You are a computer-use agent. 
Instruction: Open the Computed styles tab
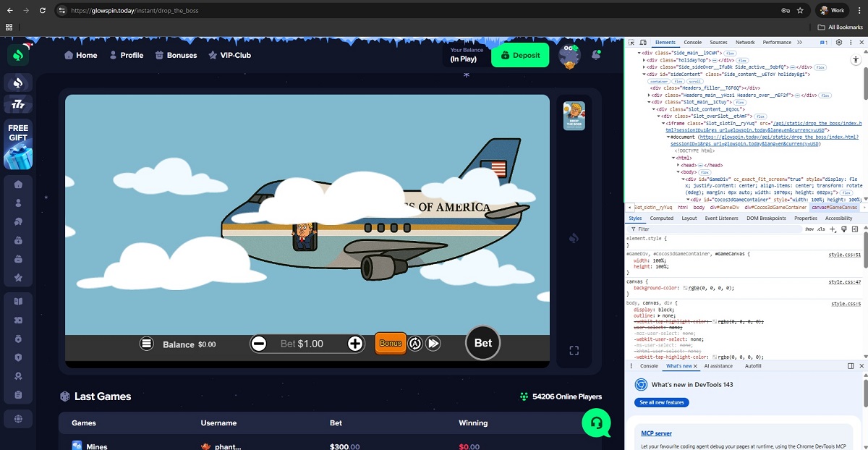(x=661, y=218)
